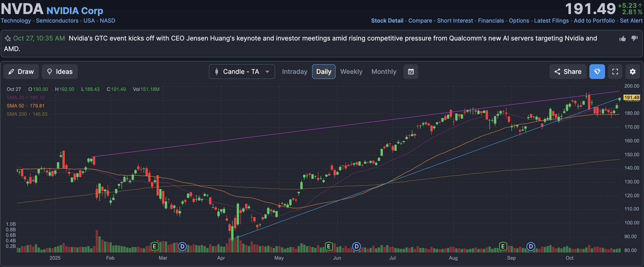This screenshot has width=644, height=267.
Task: Open the Ideas panel button
Action: point(60,72)
